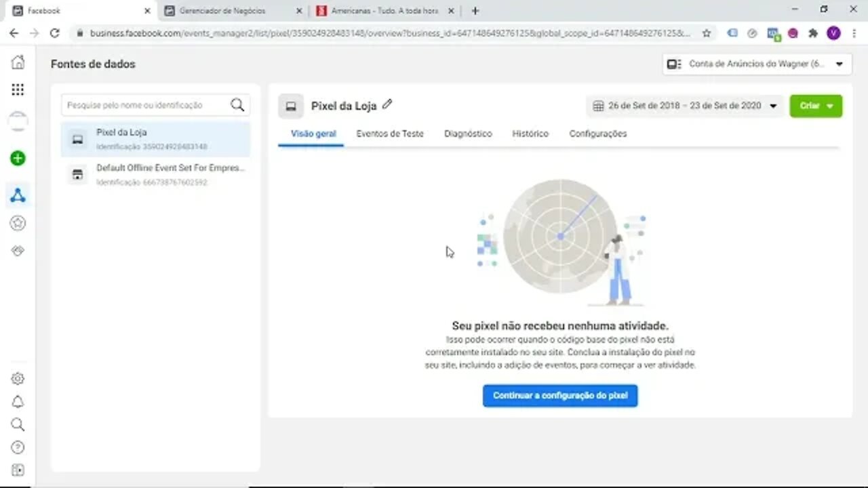Image resolution: width=868 pixels, height=488 pixels.
Task: Open Chrome's three-dot menu
Action: point(854,33)
